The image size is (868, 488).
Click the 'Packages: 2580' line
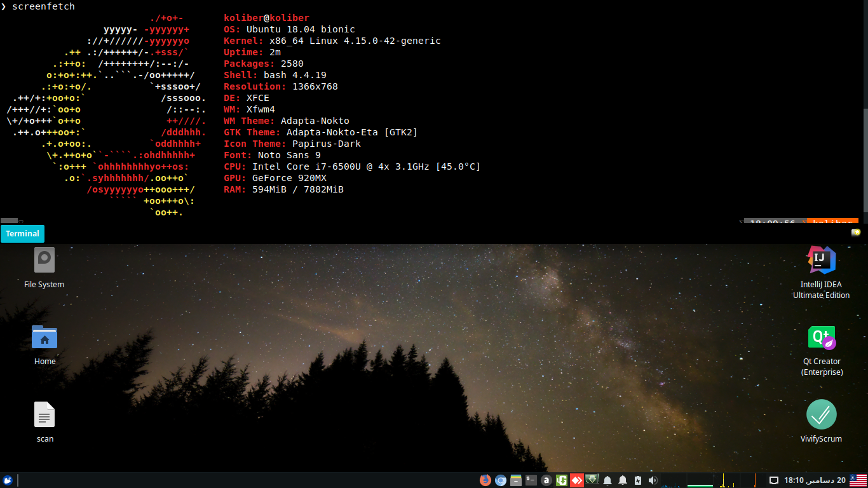coord(264,64)
